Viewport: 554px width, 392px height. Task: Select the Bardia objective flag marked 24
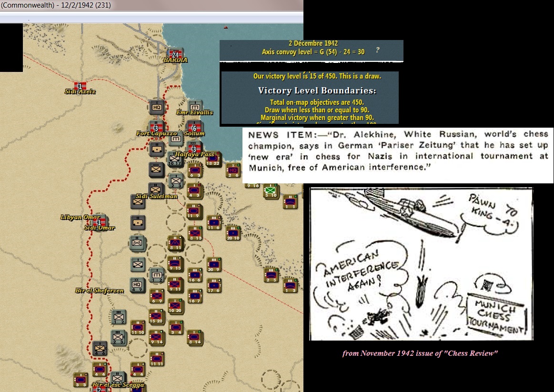point(176,54)
